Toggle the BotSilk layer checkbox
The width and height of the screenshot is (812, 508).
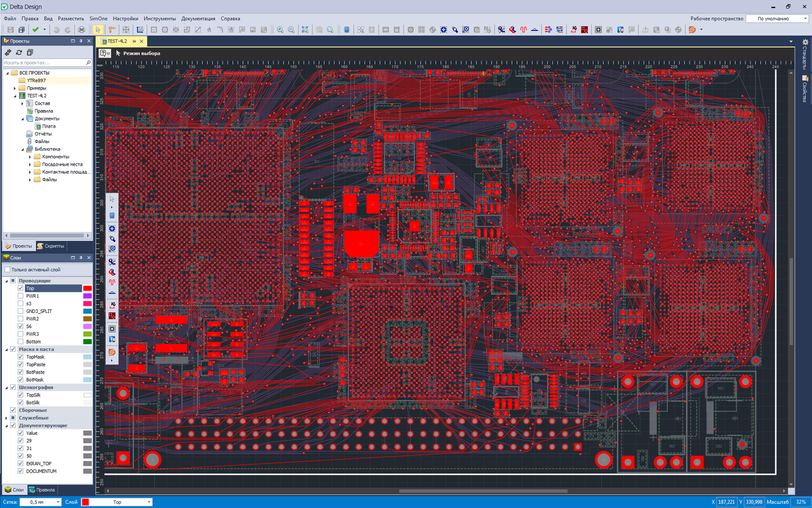point(21,402)
